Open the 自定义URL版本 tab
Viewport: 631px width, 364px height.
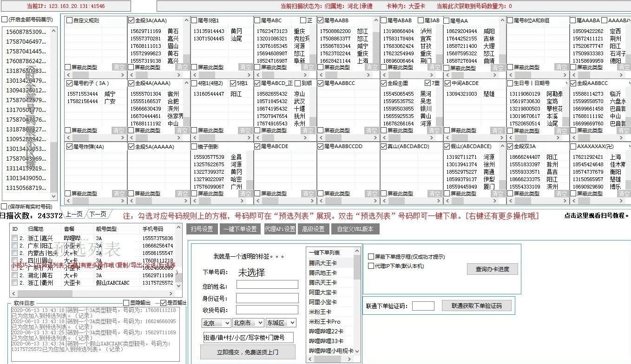[355, 229]
